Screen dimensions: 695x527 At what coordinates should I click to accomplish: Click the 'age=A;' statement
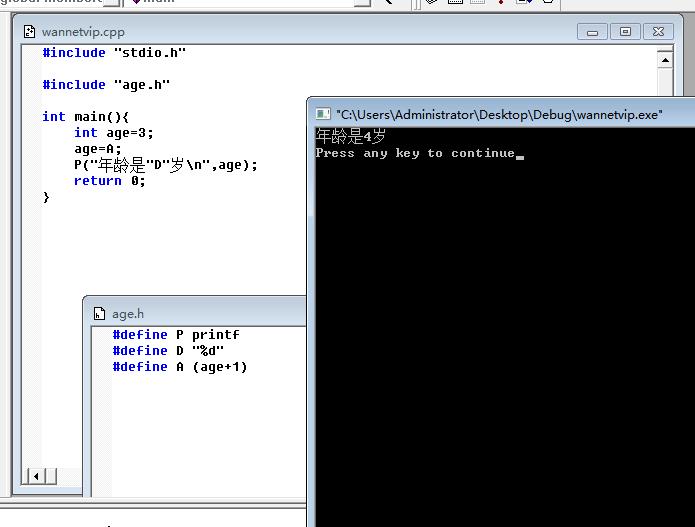[98, 148]
